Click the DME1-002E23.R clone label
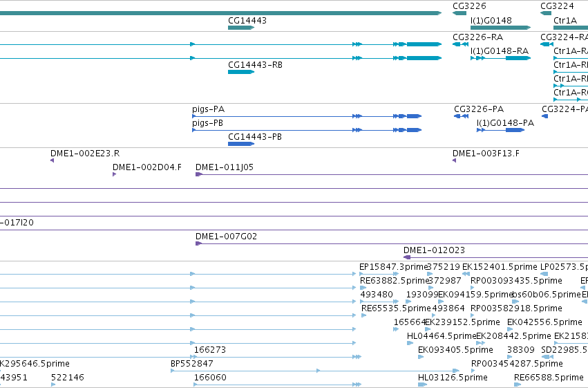Screen dimensions: 588x388 [85, 154]
